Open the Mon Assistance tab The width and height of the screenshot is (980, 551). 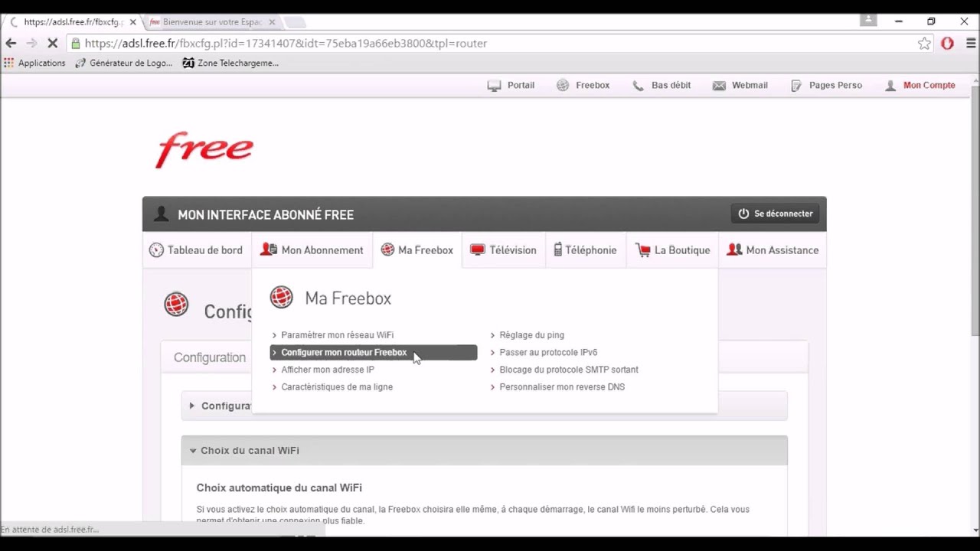tap(773, 250)
